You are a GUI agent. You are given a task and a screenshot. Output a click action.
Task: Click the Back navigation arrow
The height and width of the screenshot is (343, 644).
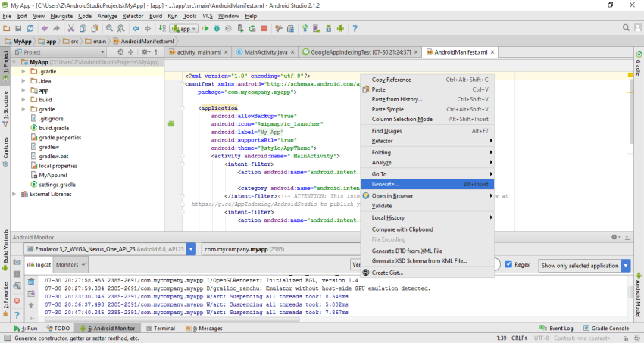(136, 28)
